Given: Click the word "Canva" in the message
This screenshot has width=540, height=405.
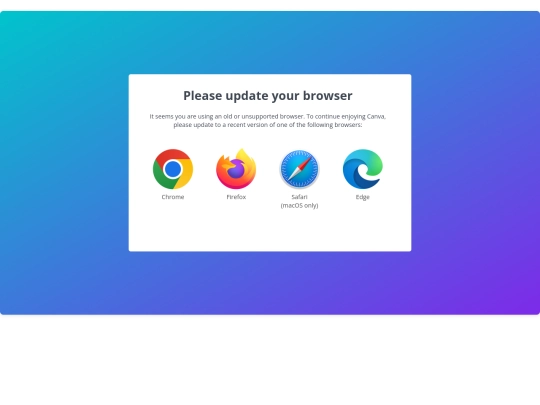Looking at the screenshot, I should [376, 116].
